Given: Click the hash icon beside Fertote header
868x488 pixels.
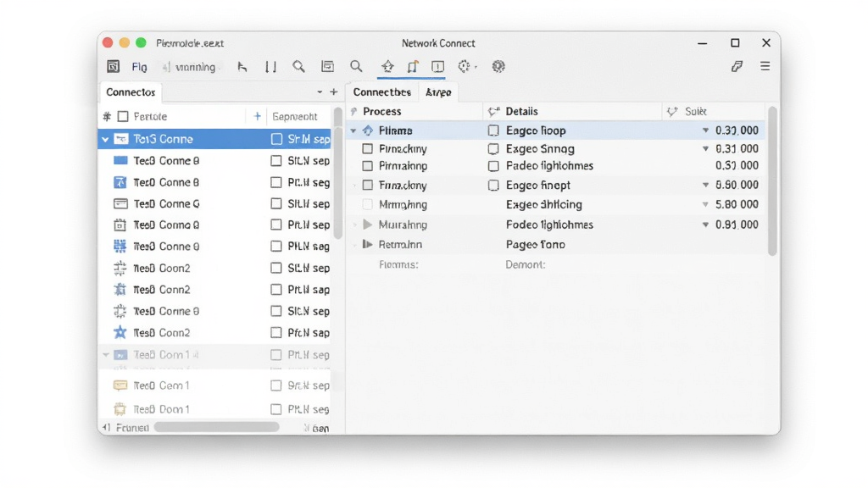Looking at the screenshot, I should [107, 116].
